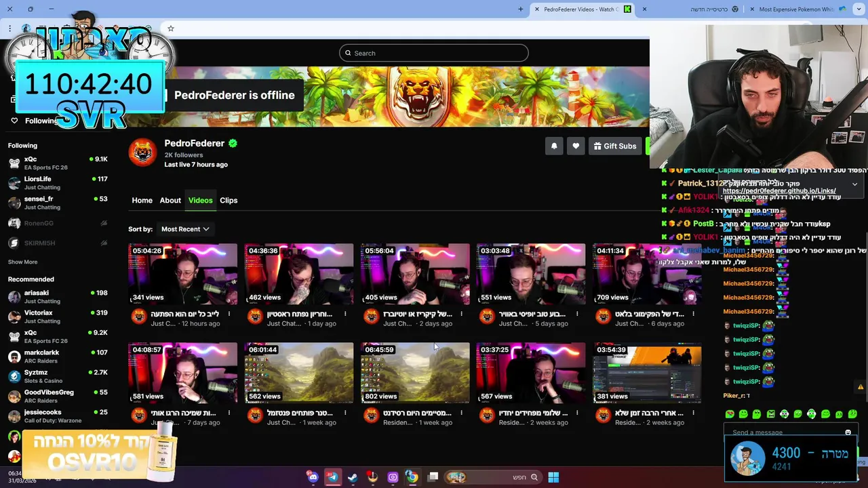This screenshot has height=488, width=868.
Task: Click the warning triangle icon in chat
Action: tap(861, 387)
